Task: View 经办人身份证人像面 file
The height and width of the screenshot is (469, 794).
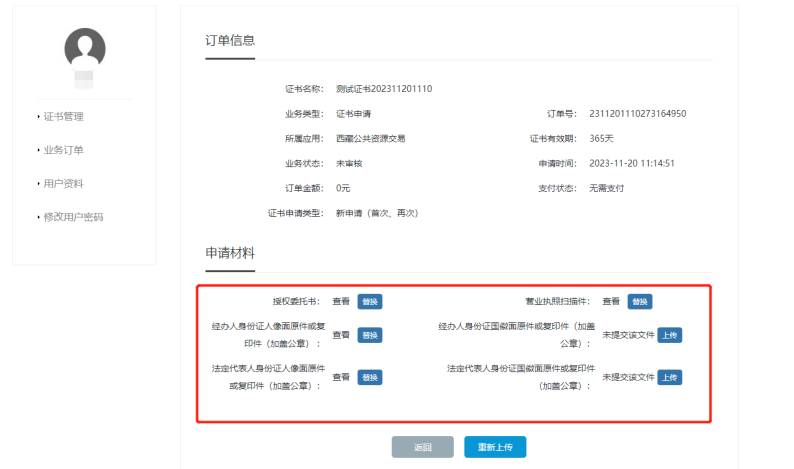Action: (341, 335)
